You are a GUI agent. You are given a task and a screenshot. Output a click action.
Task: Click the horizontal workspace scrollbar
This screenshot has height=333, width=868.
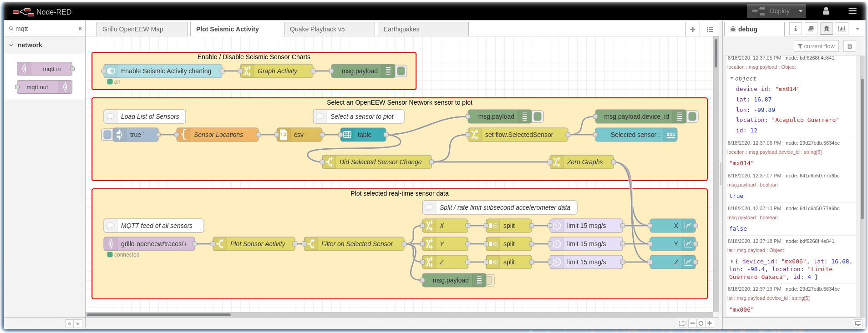click(159, 314)
